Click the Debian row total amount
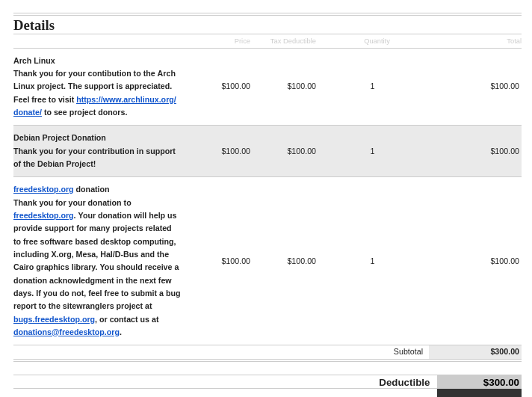This screenshot has width=532, height=397. click(504, 151)
